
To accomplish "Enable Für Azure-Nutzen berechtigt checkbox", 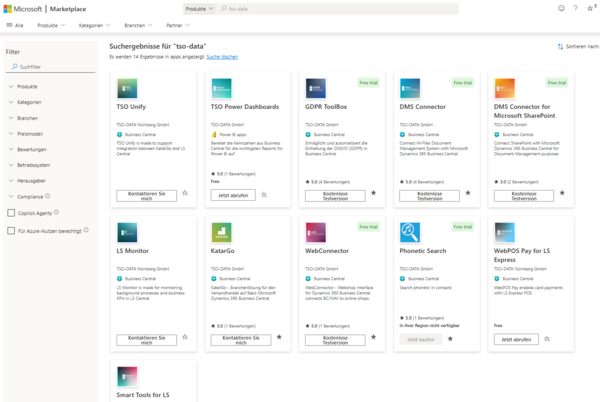I will click(x=11, y=231).
